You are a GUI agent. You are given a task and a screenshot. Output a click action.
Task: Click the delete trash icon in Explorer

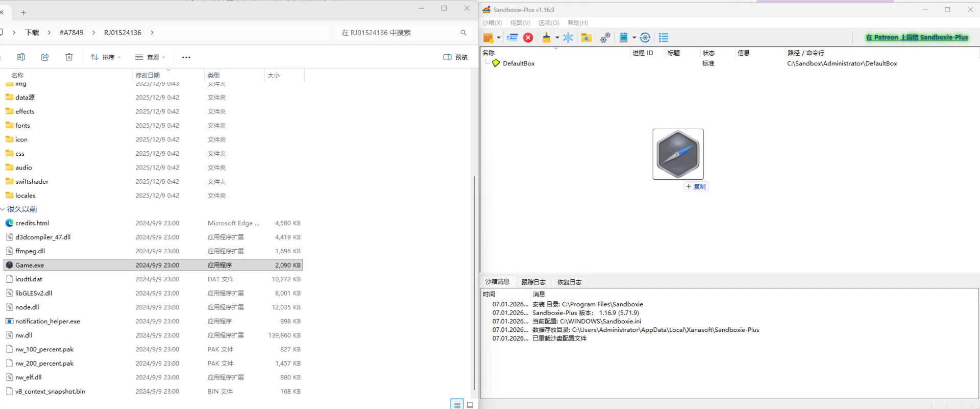click(69, 57)
